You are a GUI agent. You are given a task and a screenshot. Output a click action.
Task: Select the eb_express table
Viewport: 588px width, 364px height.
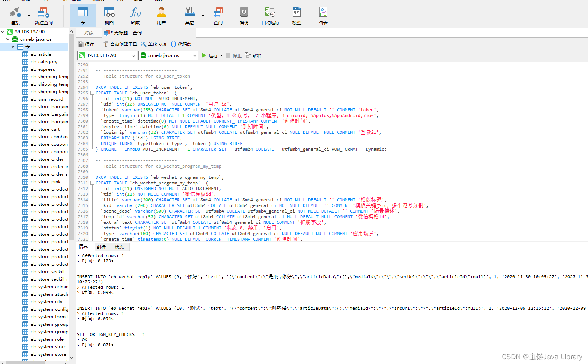(43, 69)
